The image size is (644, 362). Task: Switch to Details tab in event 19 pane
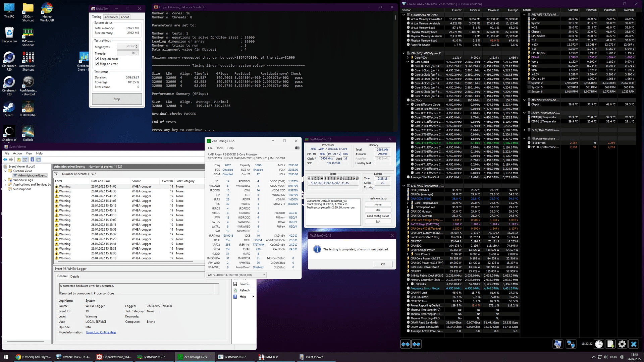[75, 277]
